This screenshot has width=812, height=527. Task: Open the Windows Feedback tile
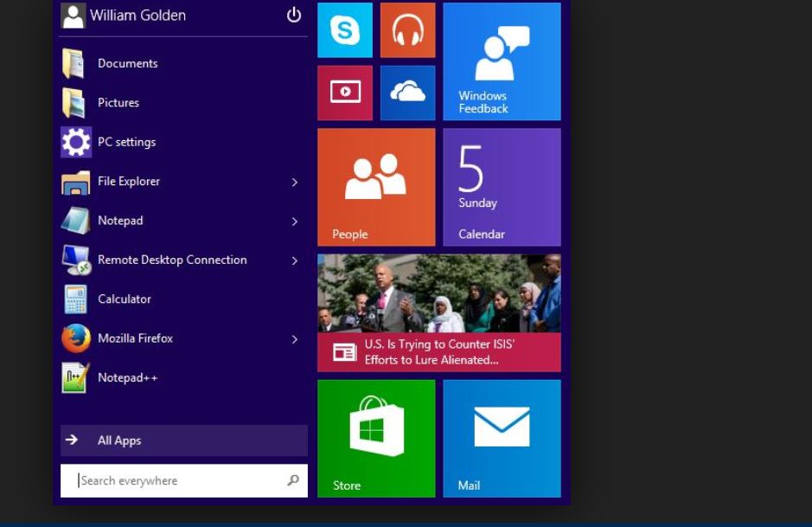tap(502, 61)
